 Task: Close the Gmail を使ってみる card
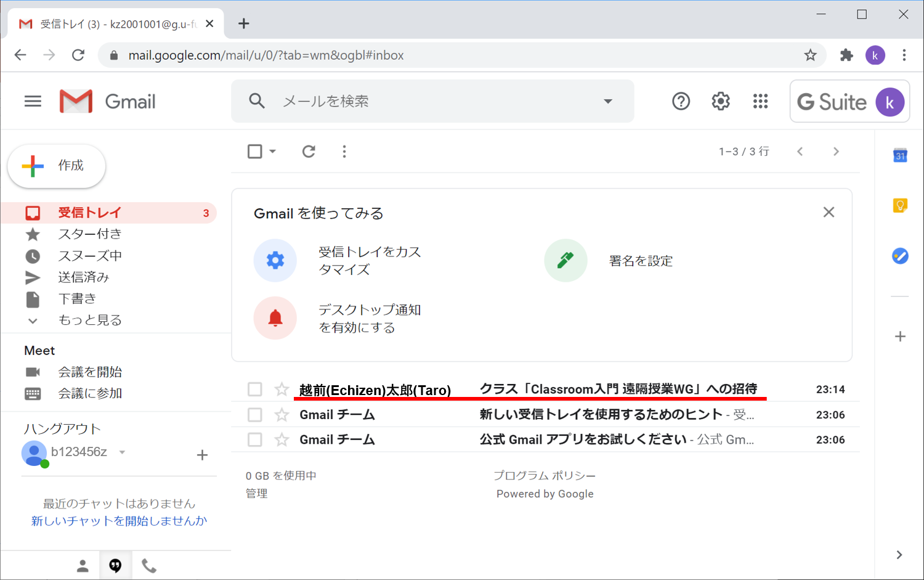coord(829,212)
